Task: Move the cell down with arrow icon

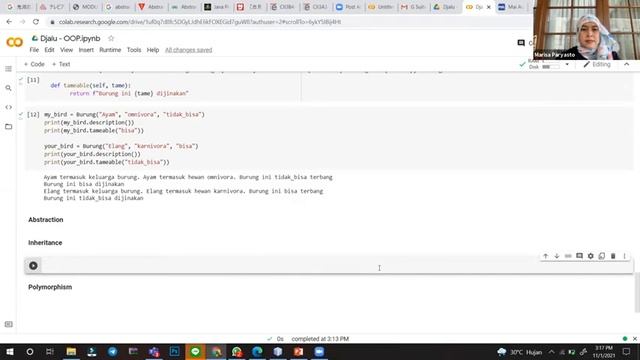Action: 557,256
